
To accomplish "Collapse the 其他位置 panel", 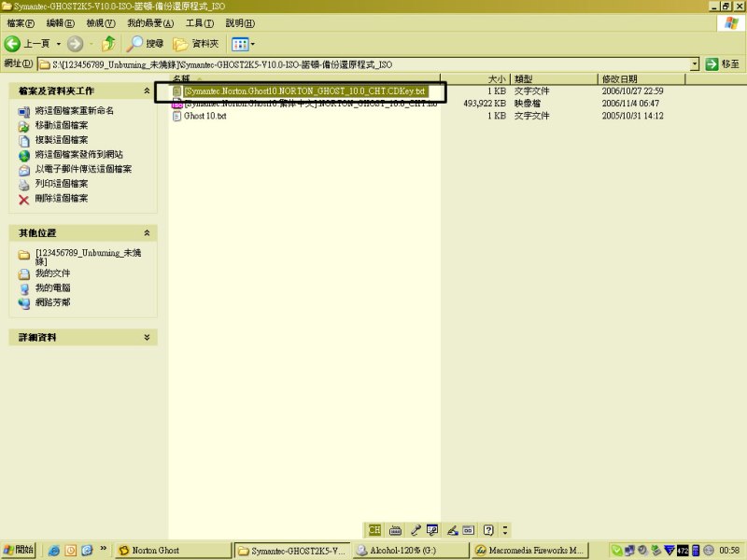I will (147, 232).
